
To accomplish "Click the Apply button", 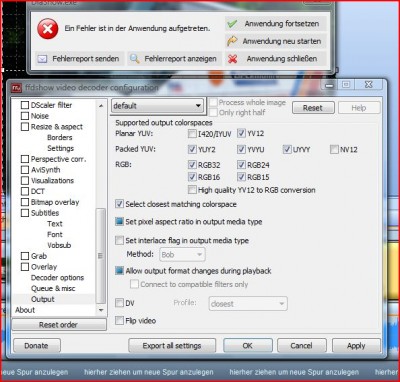I will (x=356, y=346).
